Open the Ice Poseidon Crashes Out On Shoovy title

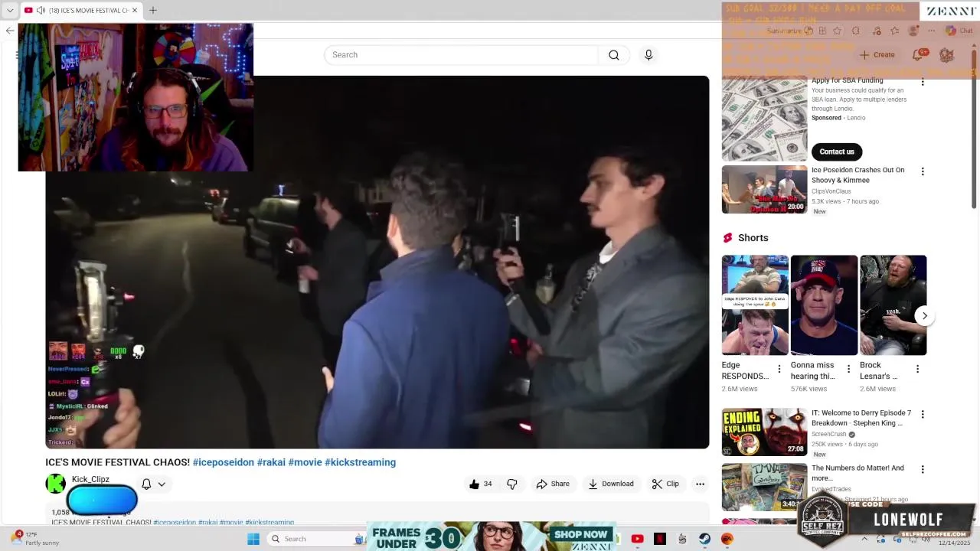857,175
